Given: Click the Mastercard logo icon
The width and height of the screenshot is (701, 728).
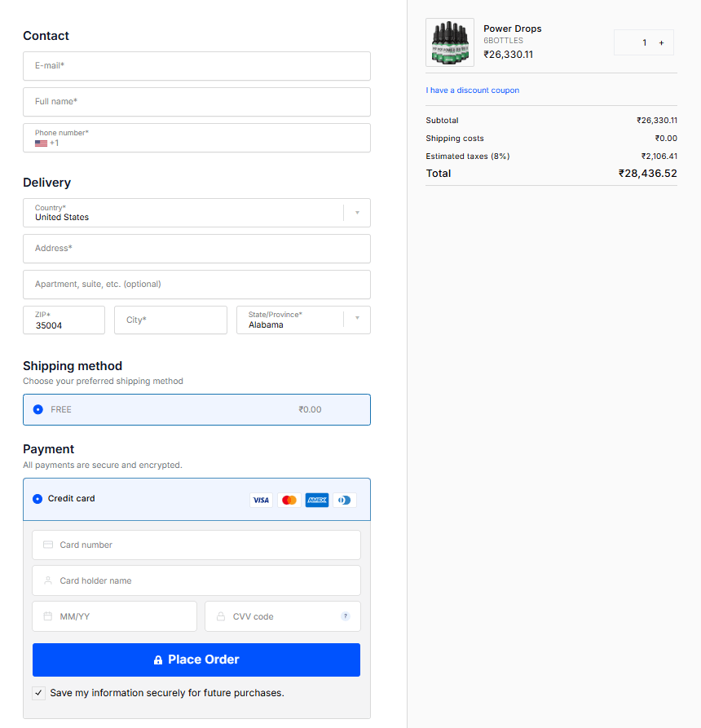Looking at the screenshot, I should click(289, 500).
